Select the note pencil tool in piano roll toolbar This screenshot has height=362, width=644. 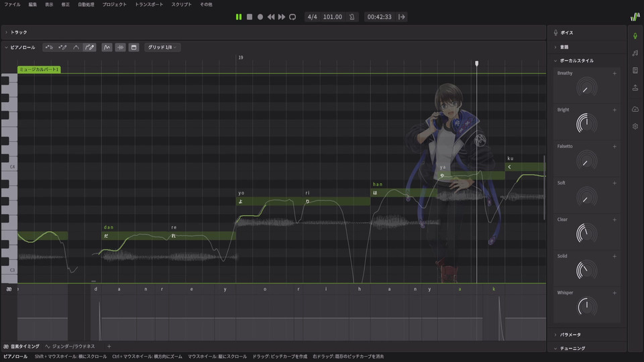(63, 47)
